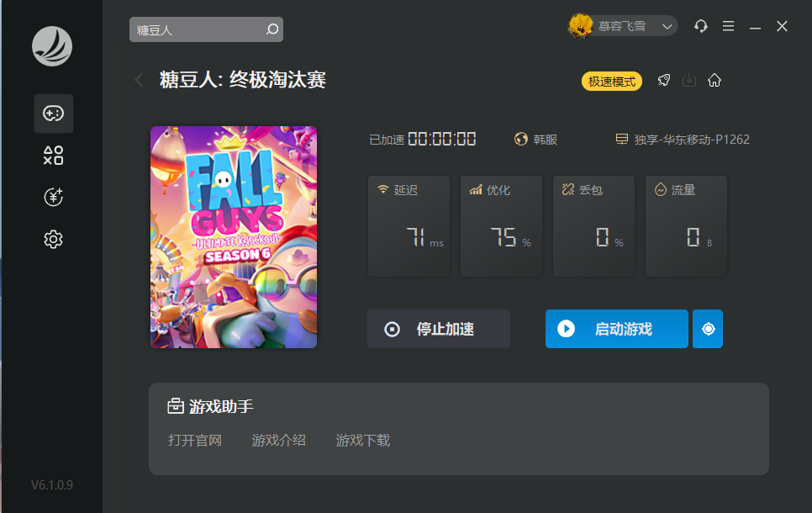Click the download arrow icon
Image resolution: width=812 pixels, height=513 pixels.
688,81
